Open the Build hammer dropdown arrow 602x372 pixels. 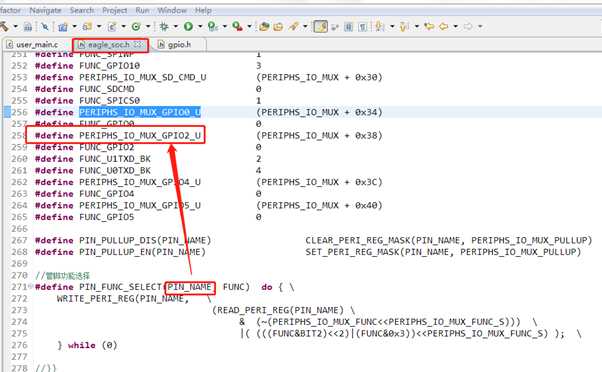click(16, 26)
